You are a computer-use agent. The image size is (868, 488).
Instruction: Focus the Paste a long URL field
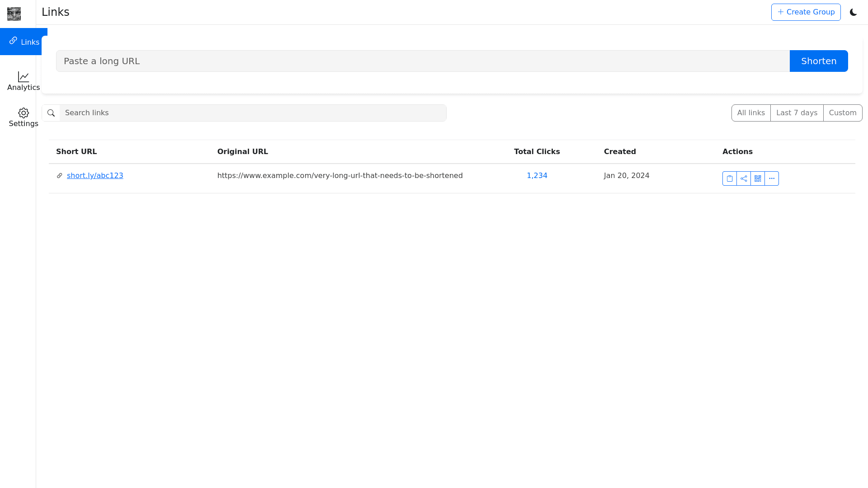tap(422, 61)
